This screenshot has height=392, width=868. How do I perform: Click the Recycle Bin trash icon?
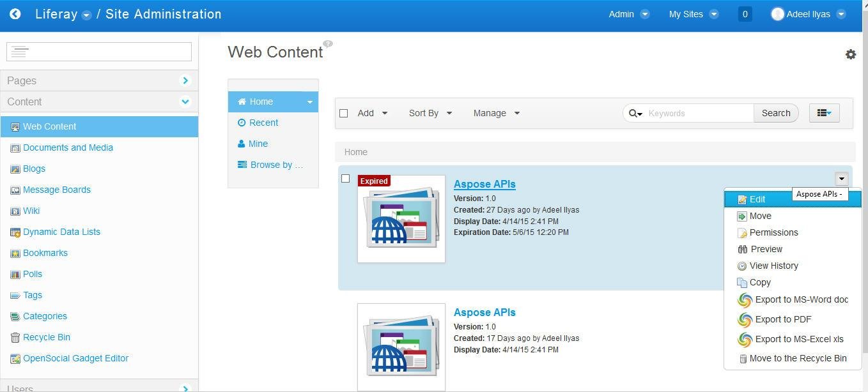pyautogui.click(x=15, y=338)
